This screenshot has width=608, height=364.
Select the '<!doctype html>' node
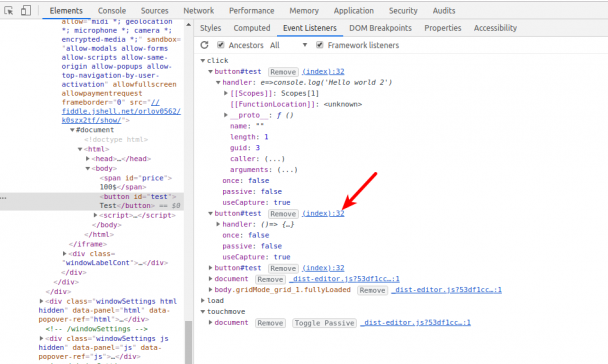[x=116, y=140]
